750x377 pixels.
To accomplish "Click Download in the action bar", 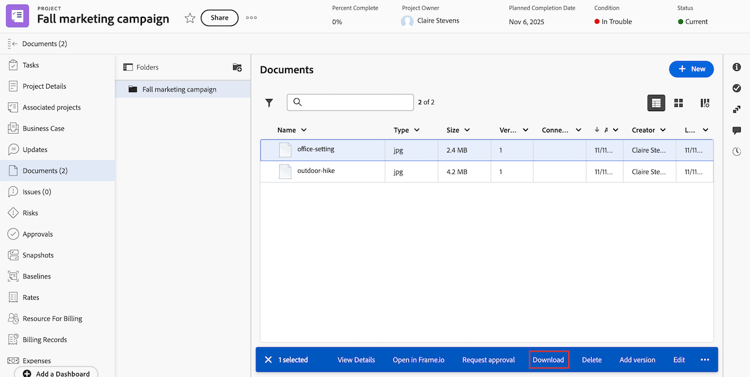I will point(549,360).
